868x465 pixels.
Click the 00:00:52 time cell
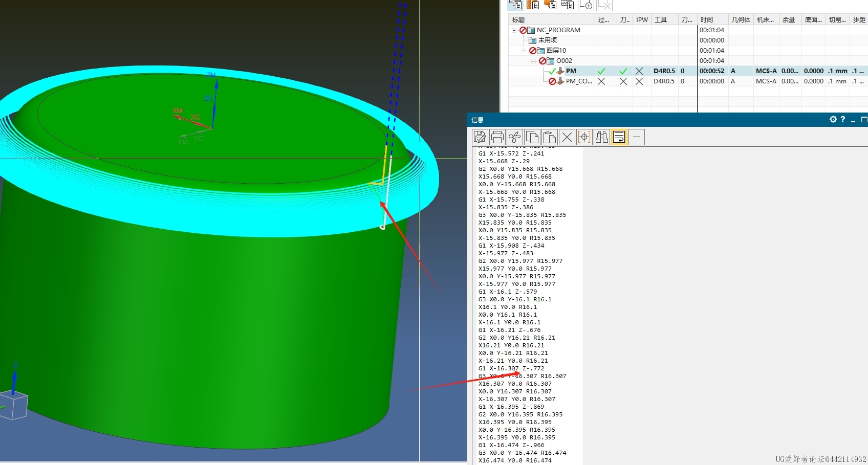point(712,71)
